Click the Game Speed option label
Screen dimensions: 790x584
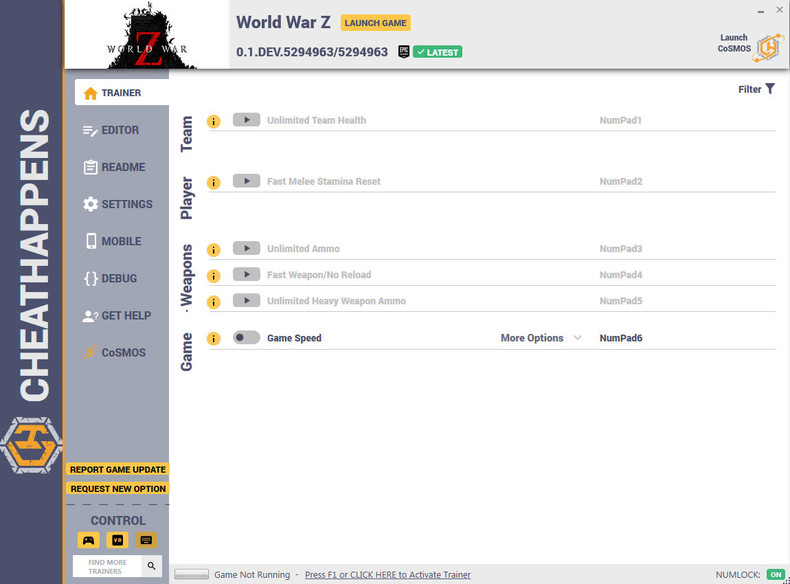294,338
